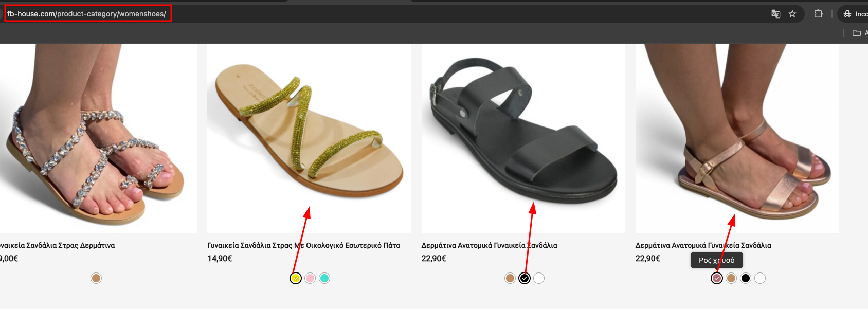
Task: Open rose gold sandal product image
Action: coord(737,138)
